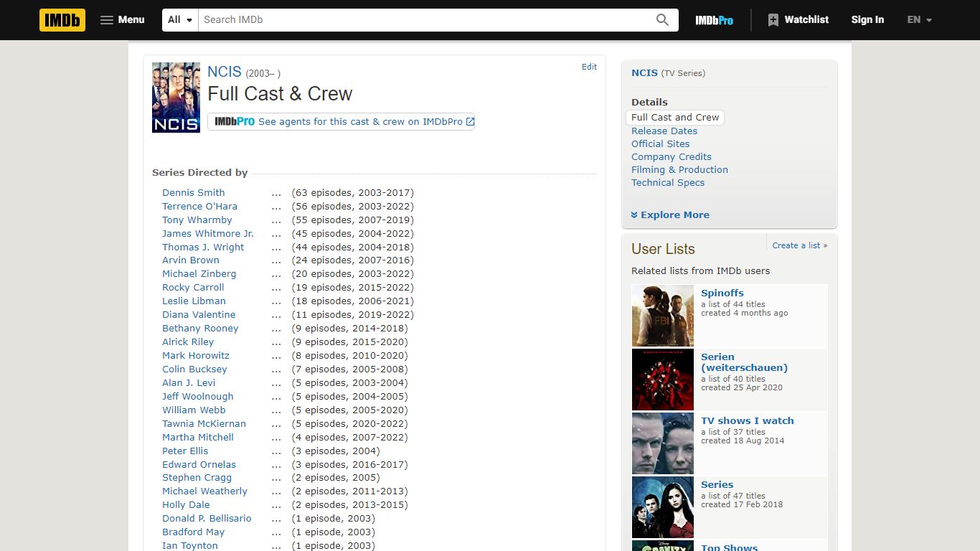Click the magnifying glass search icon
Screen dimensions: 980x551
coord(662,20)
